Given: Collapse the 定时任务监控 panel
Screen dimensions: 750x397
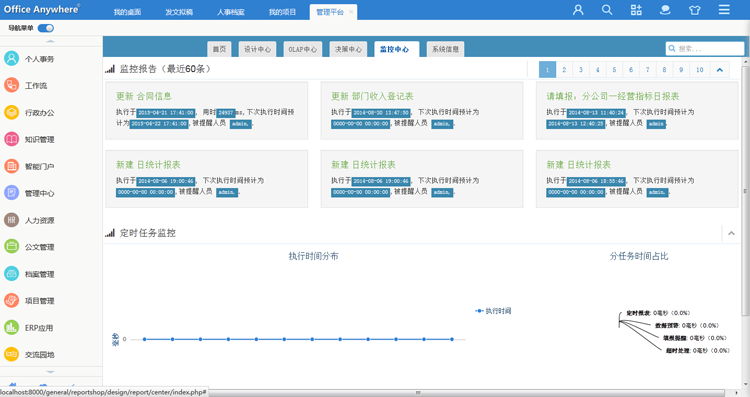Looking at the screenshot, I should point(731,233).
